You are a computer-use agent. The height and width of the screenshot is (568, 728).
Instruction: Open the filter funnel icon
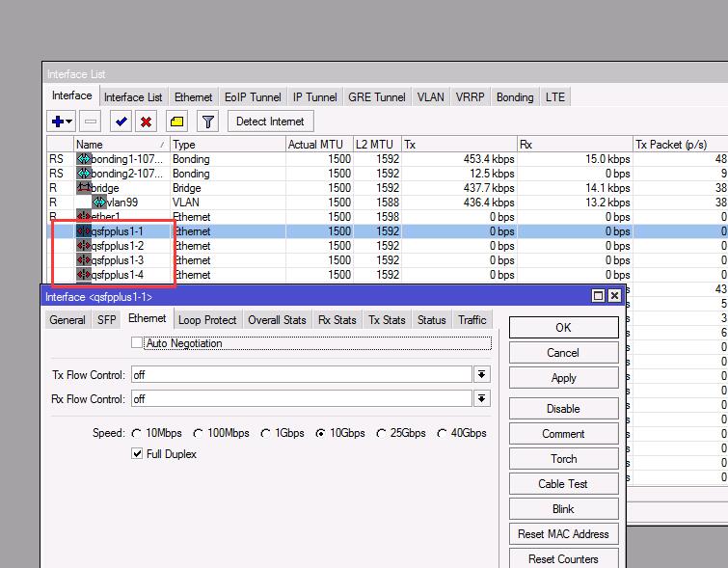point(207,122)
